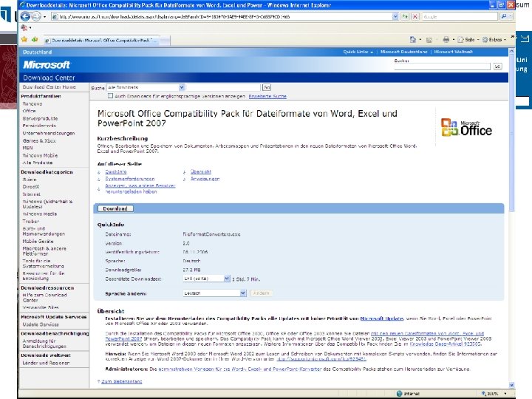This screenshot has height=399, width=532.
Task: Open Serverprodukte in the sidebar
Action: tap(40, 119)
